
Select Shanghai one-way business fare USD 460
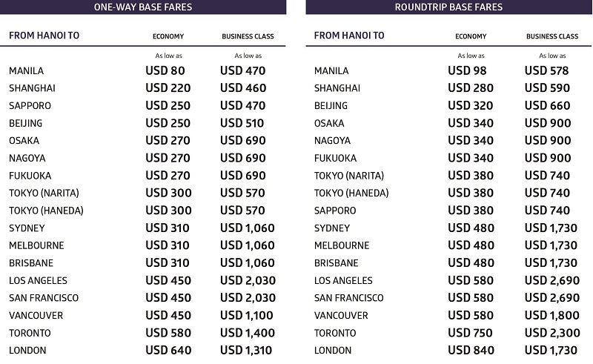[x=243, y=88]
